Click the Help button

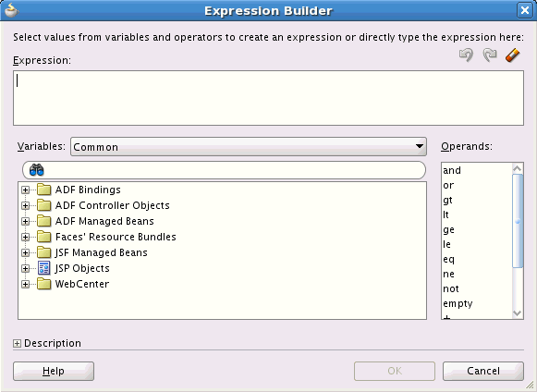tap(54, 371)
